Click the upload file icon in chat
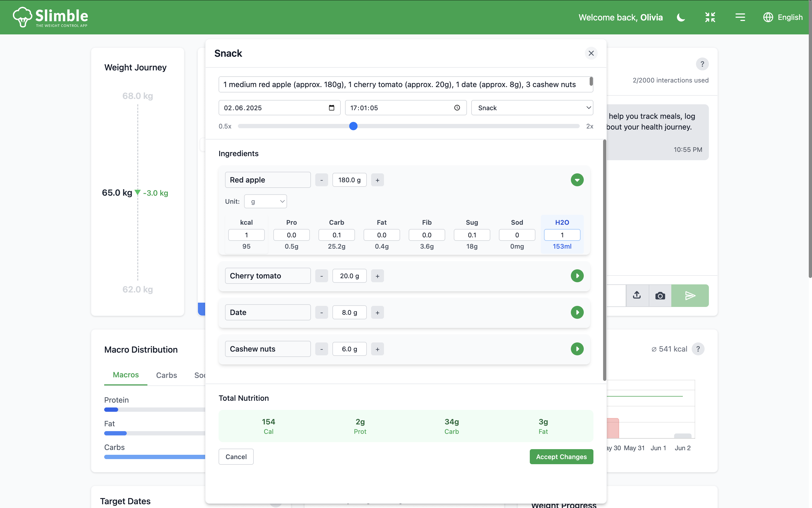 pos(637,296)
